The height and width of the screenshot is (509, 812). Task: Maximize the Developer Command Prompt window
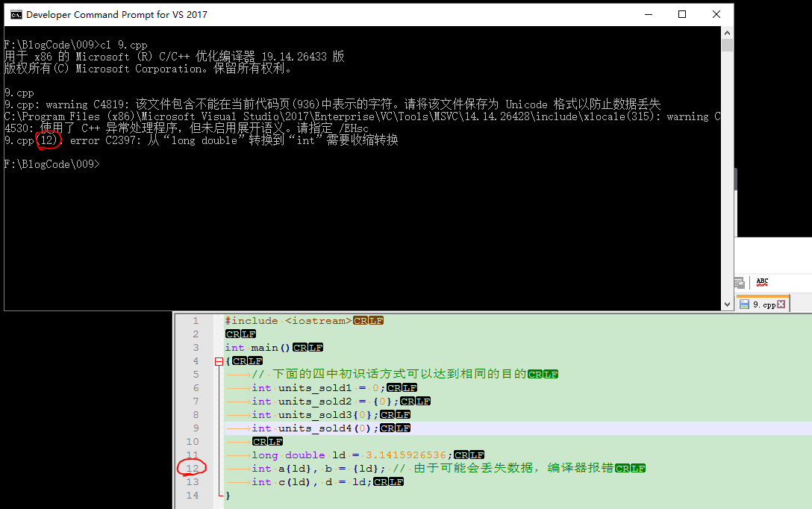682,14
